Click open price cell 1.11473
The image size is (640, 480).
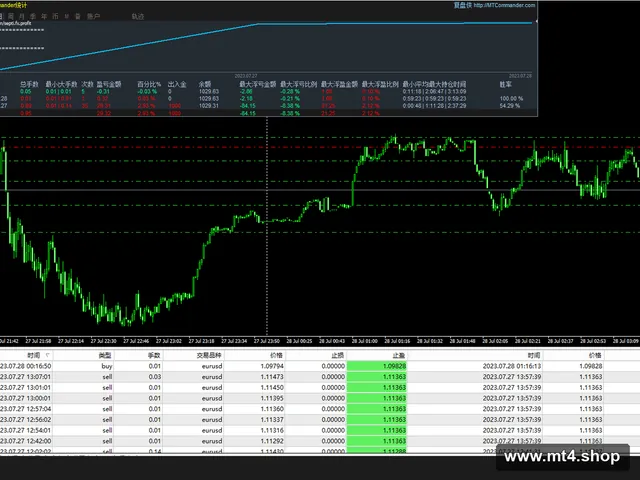272,377
